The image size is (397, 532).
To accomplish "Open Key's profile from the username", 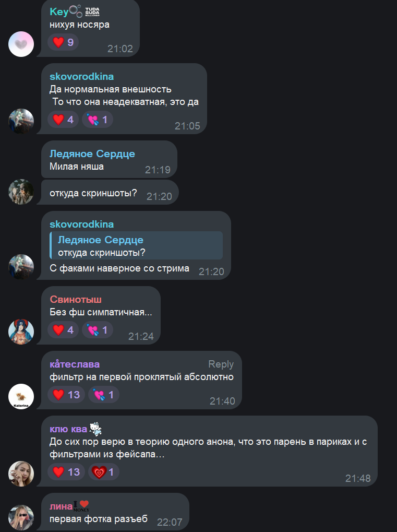I will [x=59, y=12].
